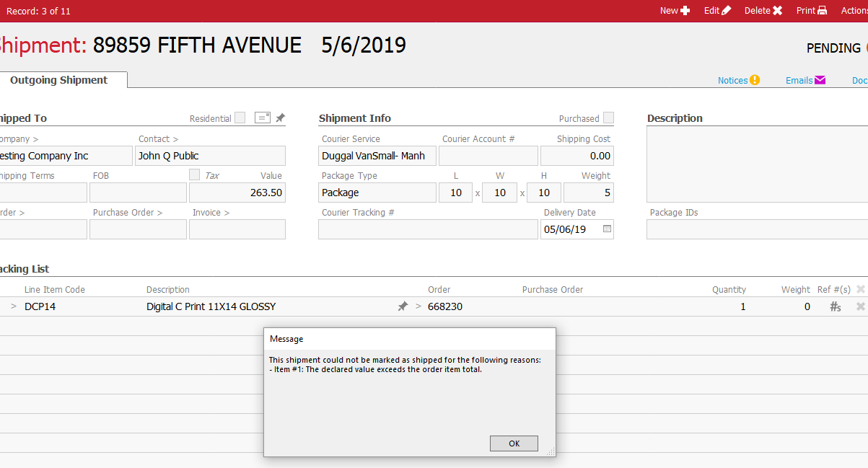This screenshot has height=468, width=868.
Task: Open the Emails link
Action: pyautogui.click(x=805, y=80)
